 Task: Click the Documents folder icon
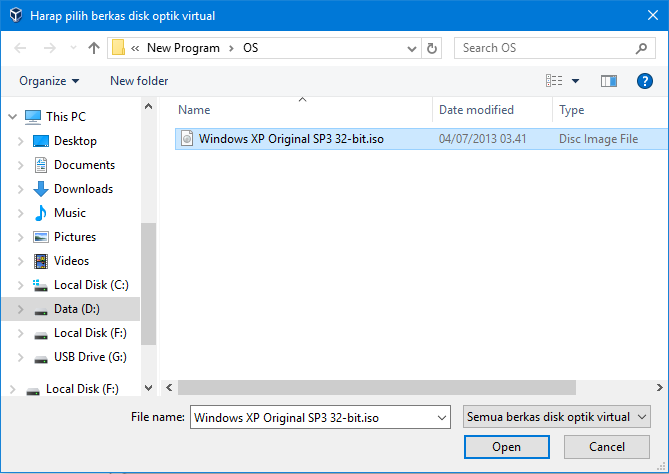[41, 165]
